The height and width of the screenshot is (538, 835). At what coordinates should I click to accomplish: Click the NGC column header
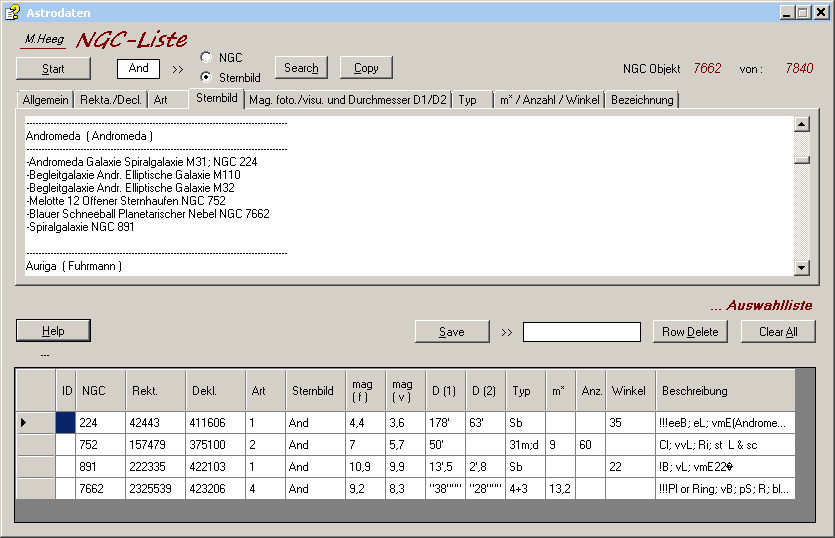click(x=101, y=390)
